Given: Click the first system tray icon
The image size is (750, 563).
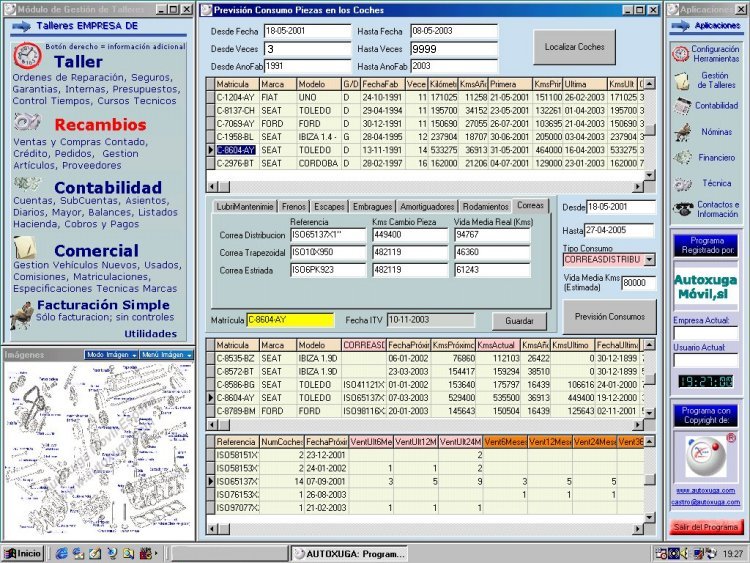Looking at the screenshot, I should 661,553.
